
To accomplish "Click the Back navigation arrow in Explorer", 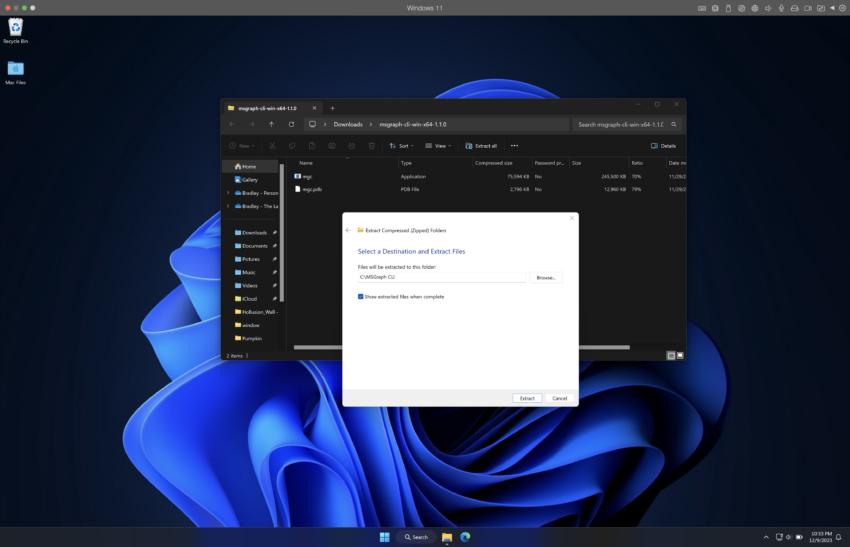I will pyautogui.click(x=232, y=124).
